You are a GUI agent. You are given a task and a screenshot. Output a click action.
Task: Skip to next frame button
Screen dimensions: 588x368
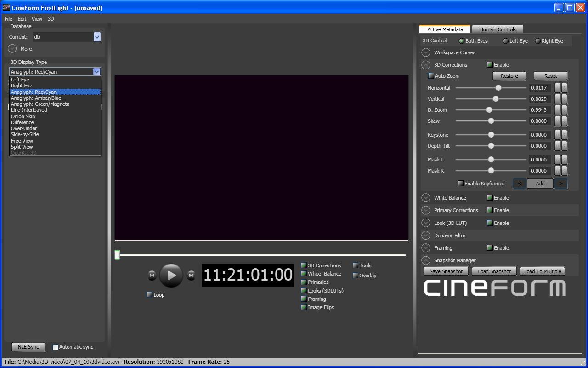[x=191, y=276]
